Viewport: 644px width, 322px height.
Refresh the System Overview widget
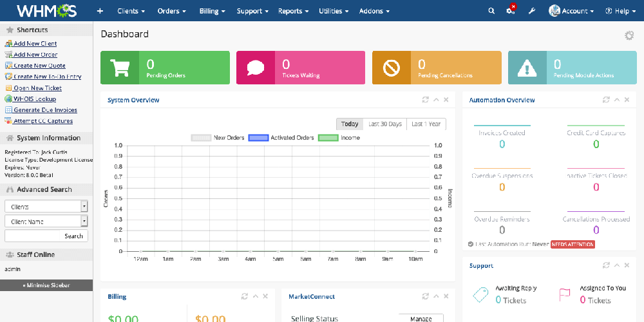pyautogui.click(x=425, y=100)
